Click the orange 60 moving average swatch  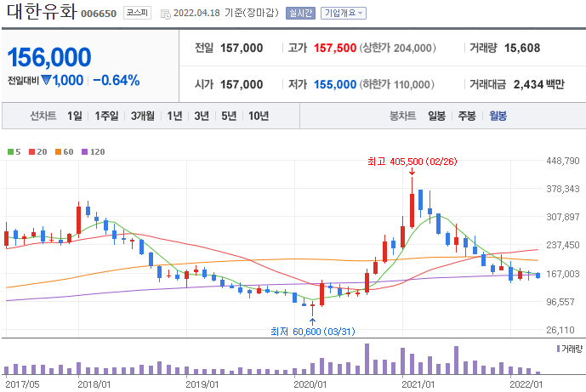point(59,151)
